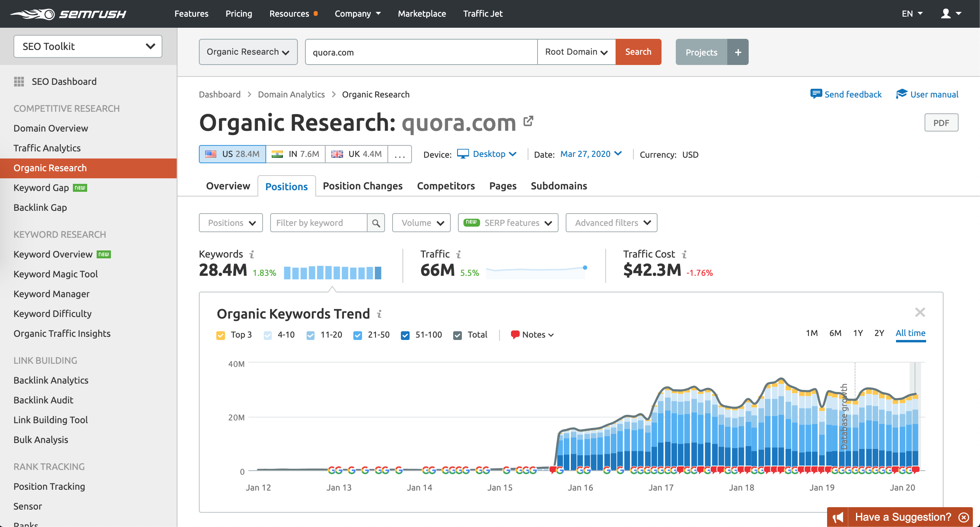The image size is (980, 527).
Task: Select the Competitors tab
Action: (446, 185)
